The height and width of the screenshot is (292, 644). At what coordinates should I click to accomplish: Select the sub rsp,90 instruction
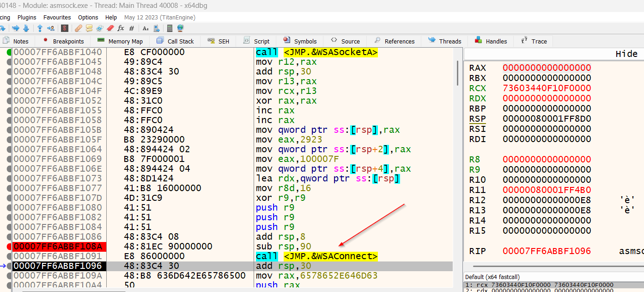[283, 246]
